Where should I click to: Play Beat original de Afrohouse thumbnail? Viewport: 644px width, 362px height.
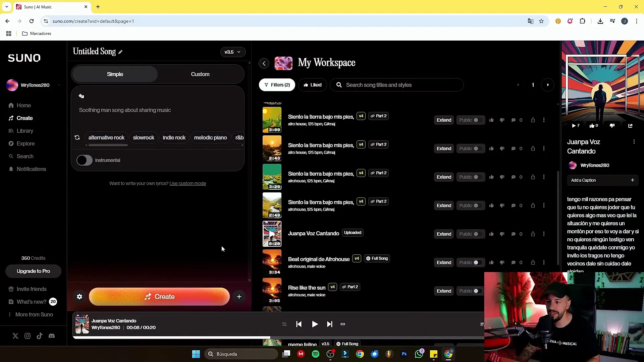272,262
